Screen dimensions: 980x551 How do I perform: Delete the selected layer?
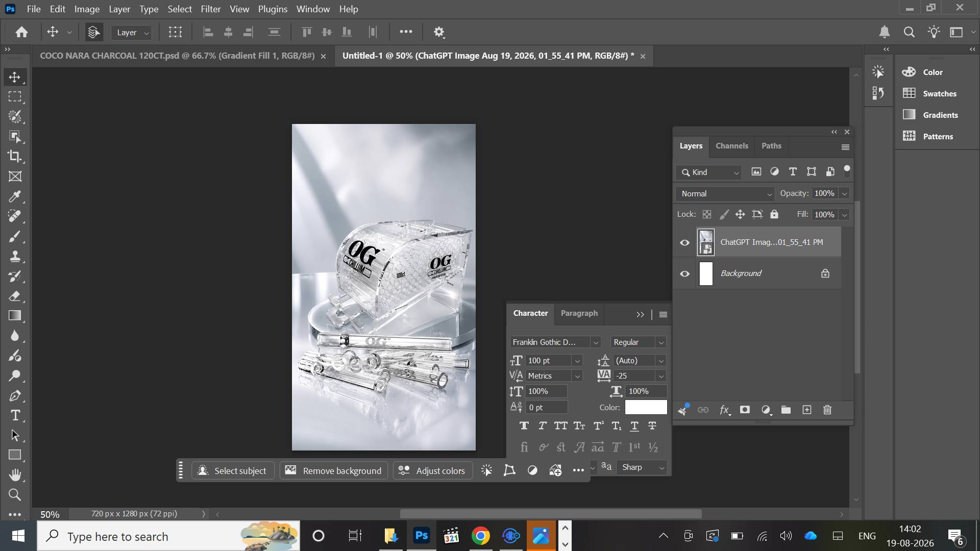click(x=827, y=410)
